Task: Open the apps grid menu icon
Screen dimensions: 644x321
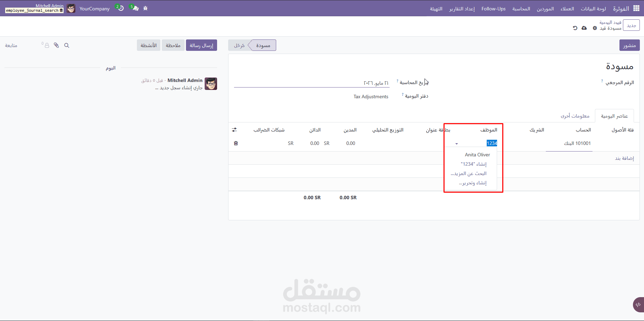Action: (636, 8)
